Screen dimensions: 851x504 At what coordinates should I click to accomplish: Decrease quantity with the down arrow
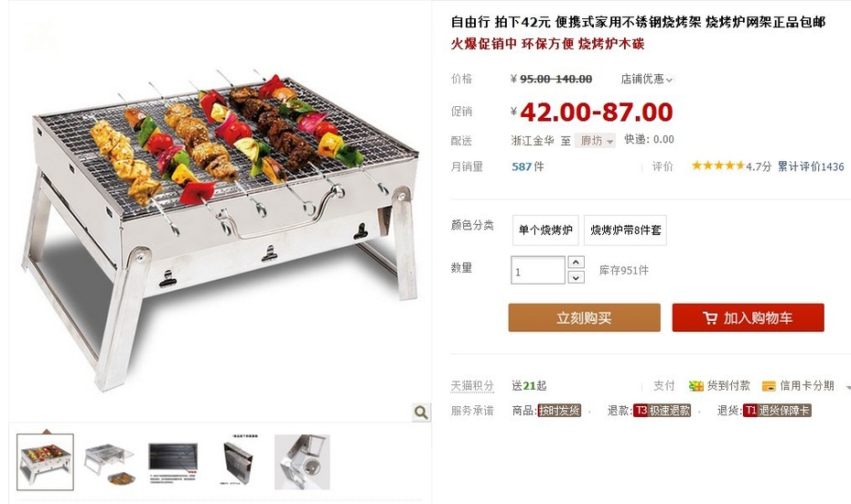click(576, 277)
